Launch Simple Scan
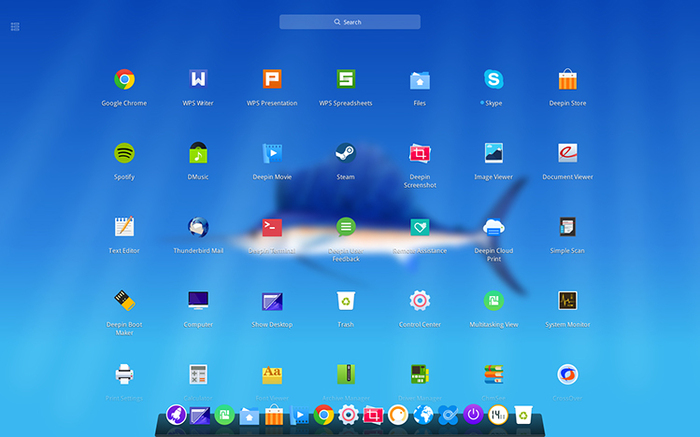The height and width of the screenshot is (437, 700). [x=567, y=227]
